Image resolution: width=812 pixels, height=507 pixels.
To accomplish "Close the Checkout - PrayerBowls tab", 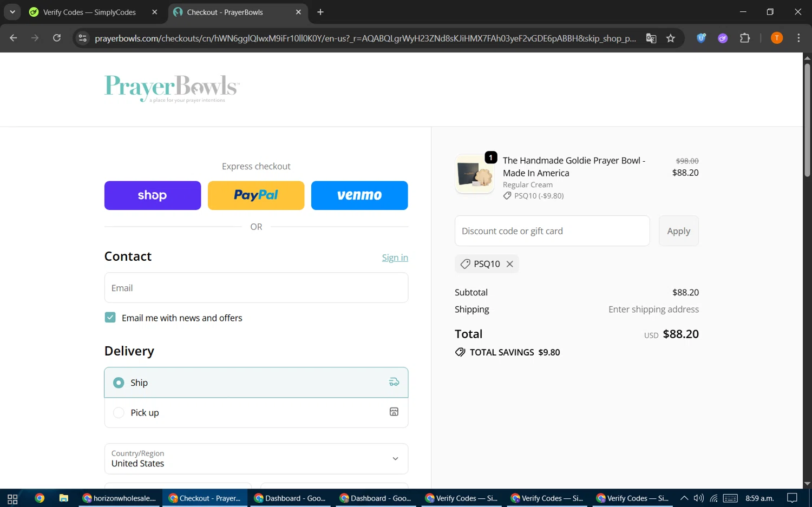I will click(x=298, y=12).
